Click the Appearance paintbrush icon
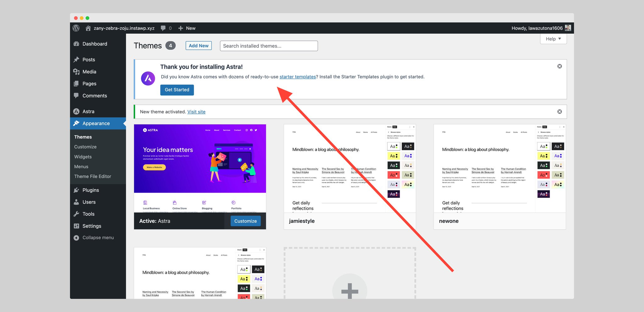Image resolution: width=644 pixels, height=312 pixels. pyautogui.click(x=76, y=123)
